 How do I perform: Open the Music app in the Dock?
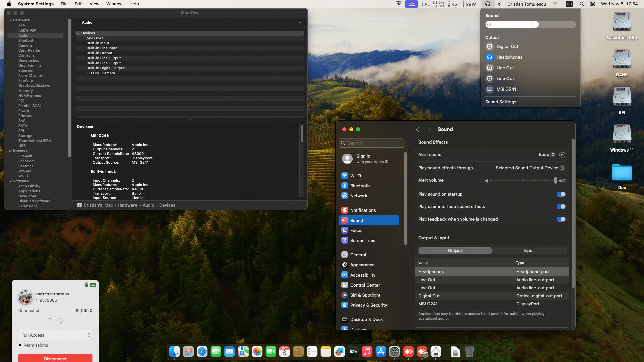point(367,351)
